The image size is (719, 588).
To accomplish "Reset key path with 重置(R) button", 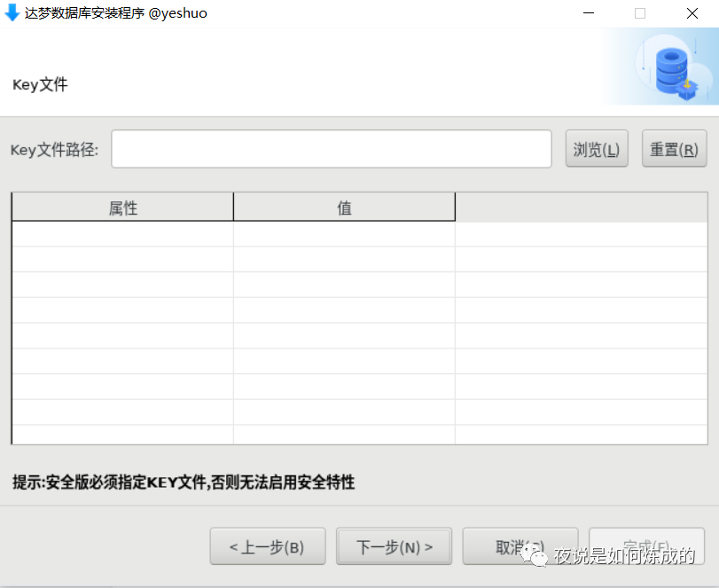I will 674,149.
